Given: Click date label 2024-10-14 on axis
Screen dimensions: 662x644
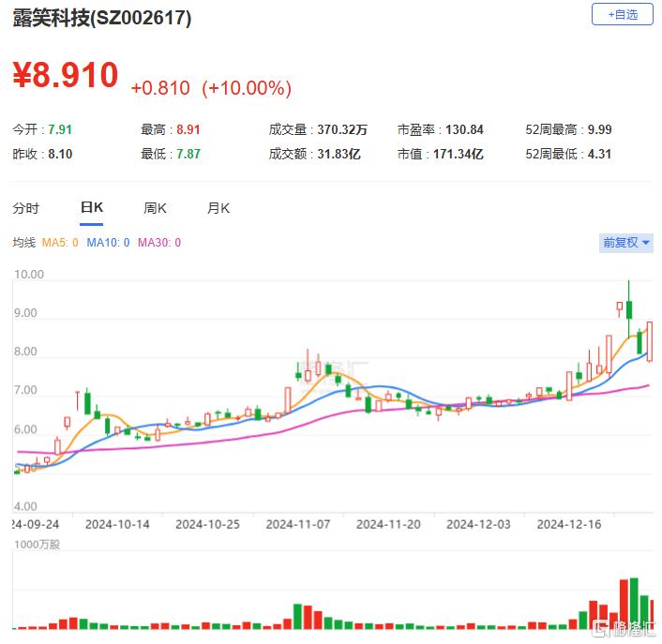Looking at the screenshot, I should (117, 525).
